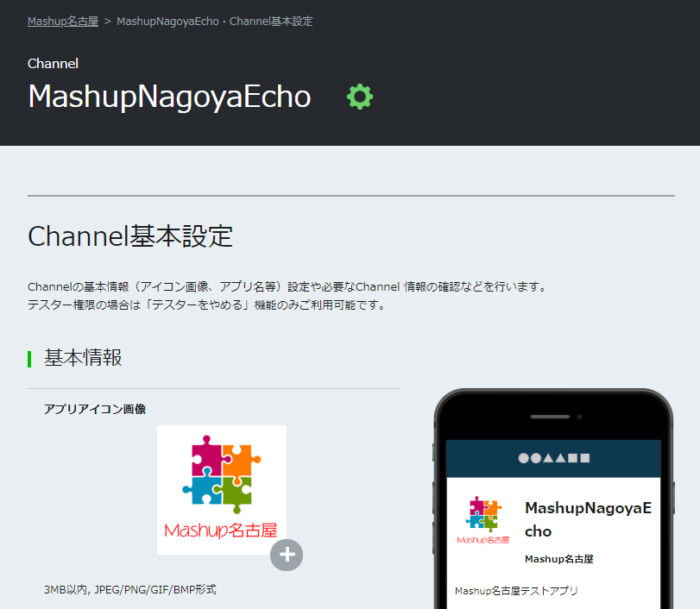This screenshot has height=609, width=700.
Task: Click the Channel label above the title
Action: [x=54, y=64]
